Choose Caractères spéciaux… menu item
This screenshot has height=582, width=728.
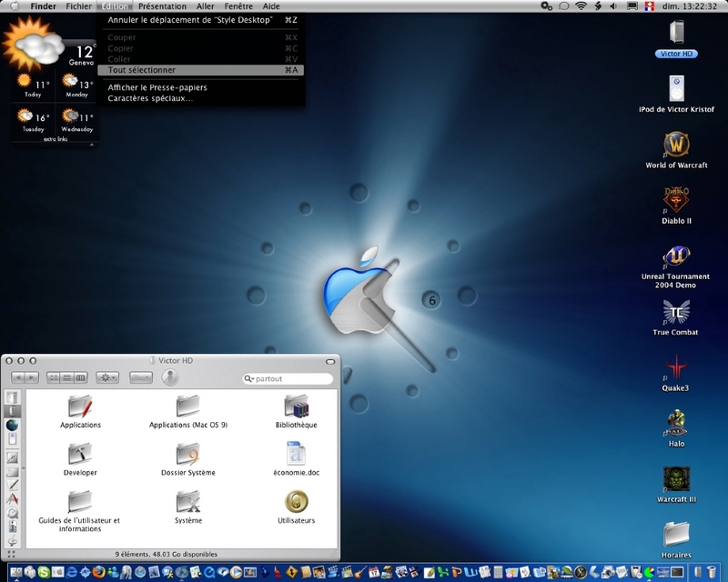coord(201,98)
